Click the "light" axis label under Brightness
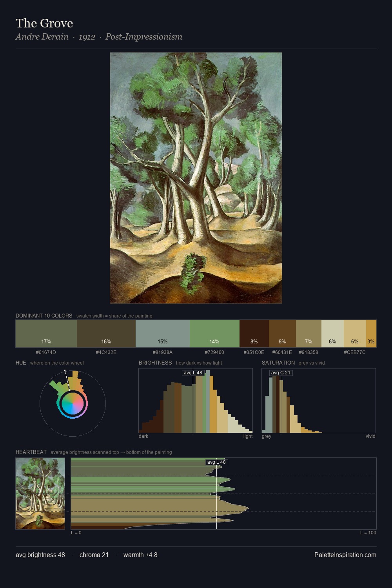Viewport: 392px width, 588px height. click(248, 436)
